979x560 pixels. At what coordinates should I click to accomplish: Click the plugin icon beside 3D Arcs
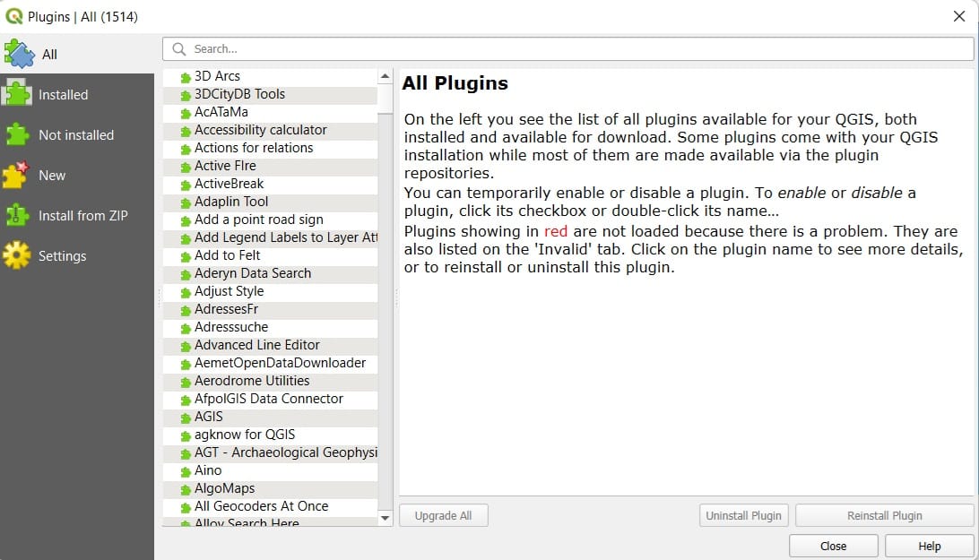click(x=186, y=77)
